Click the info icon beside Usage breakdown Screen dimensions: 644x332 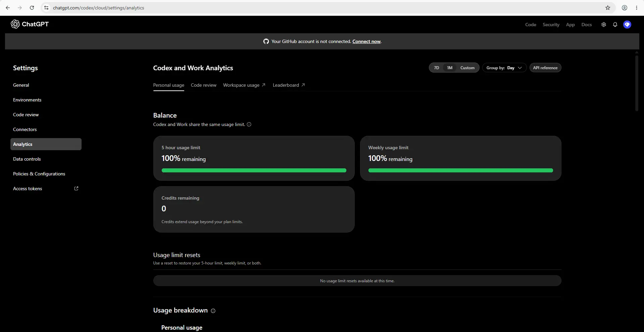[213, 311]
